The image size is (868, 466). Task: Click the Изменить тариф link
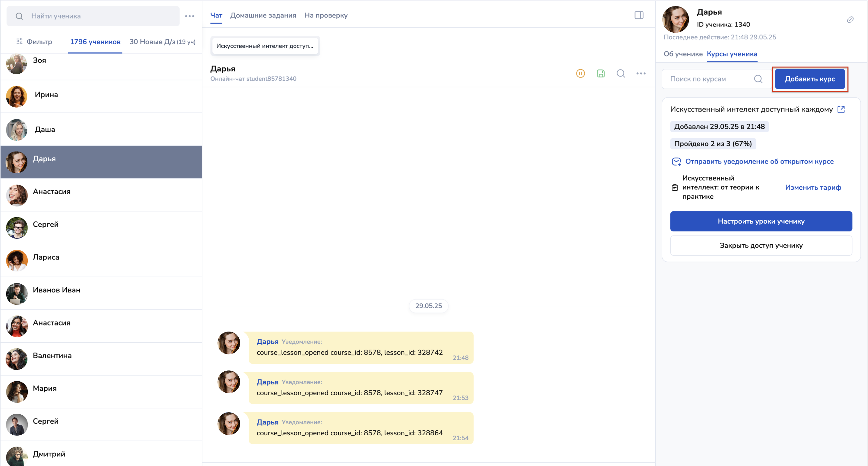click(x=813, y=187)
